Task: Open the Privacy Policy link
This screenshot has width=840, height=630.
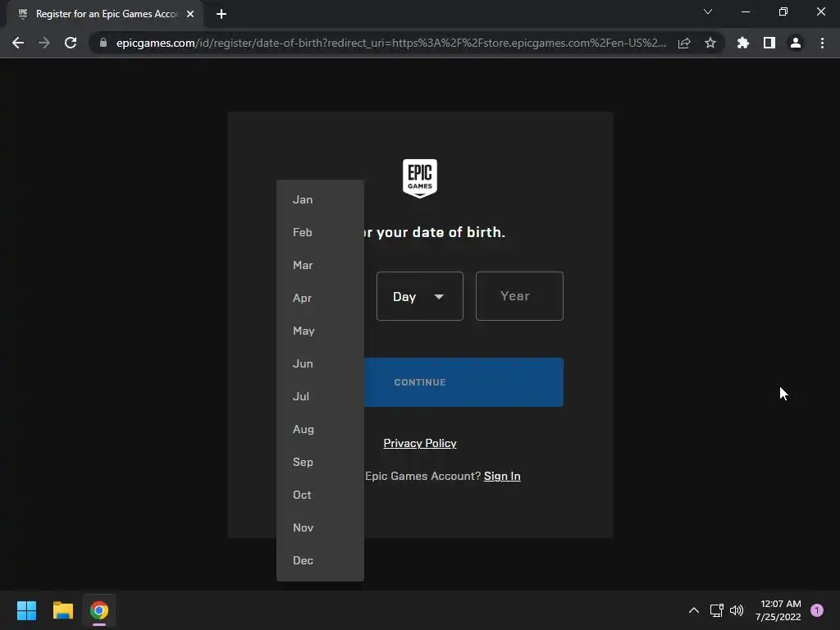Action: click(420, 443)
